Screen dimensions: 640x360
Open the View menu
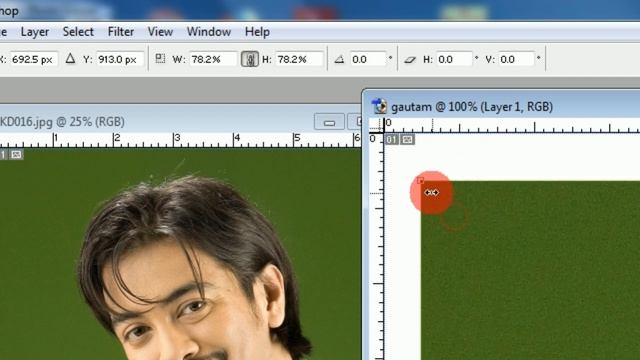pyautogui.click(x=160, y=32)
